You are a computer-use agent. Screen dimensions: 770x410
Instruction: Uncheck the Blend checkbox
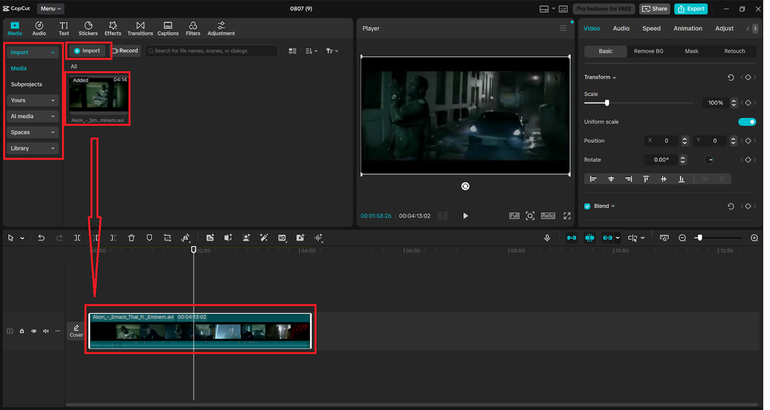tap(587, 206)
